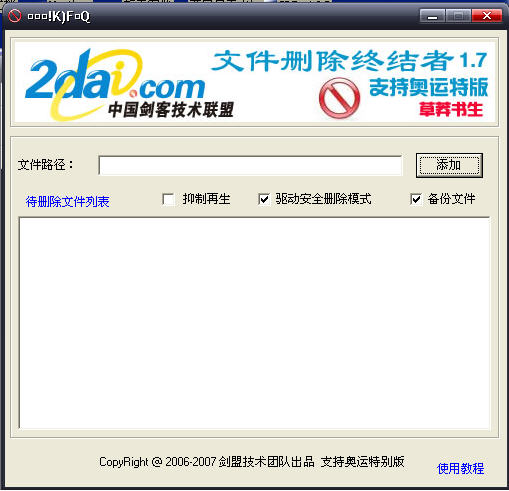Focus the 文件路径 text input field
Screen dimensions: 509x491
point(250,165)
